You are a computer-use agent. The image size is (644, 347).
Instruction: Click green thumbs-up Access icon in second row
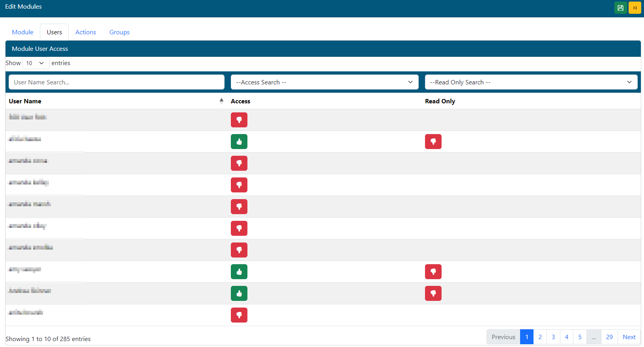239,142
